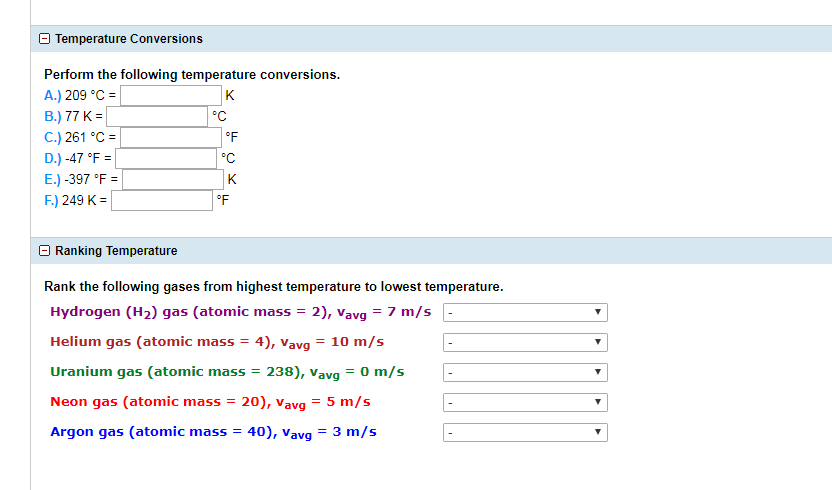Click the 'B.) 77 K =' label
This screenshot has width=832, height=490.
point(73,116)
